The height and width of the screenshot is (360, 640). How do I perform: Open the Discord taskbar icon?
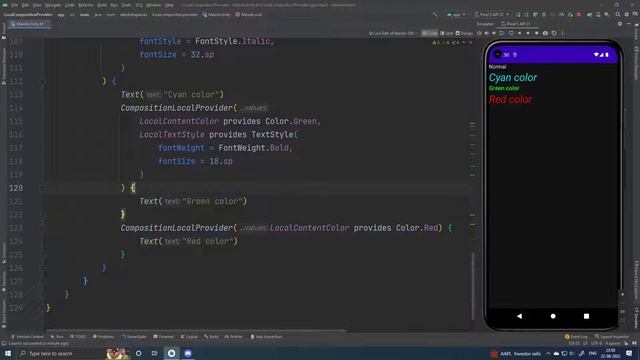click(x=188, y=353)
